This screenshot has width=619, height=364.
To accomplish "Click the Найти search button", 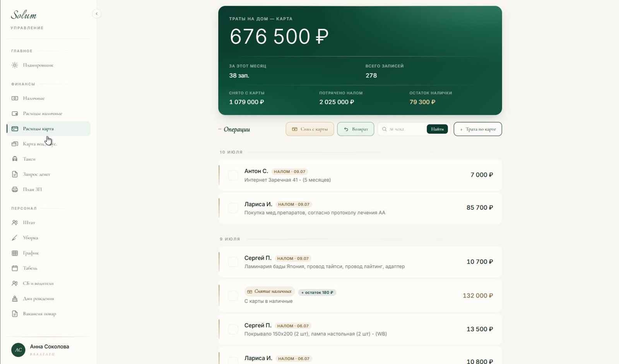I will [x=437, y=129].
